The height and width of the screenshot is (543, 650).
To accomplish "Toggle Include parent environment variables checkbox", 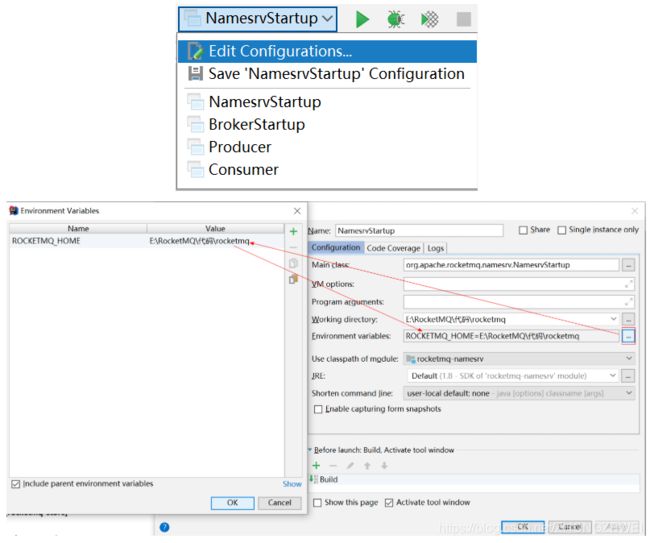I will click(16, 484).
